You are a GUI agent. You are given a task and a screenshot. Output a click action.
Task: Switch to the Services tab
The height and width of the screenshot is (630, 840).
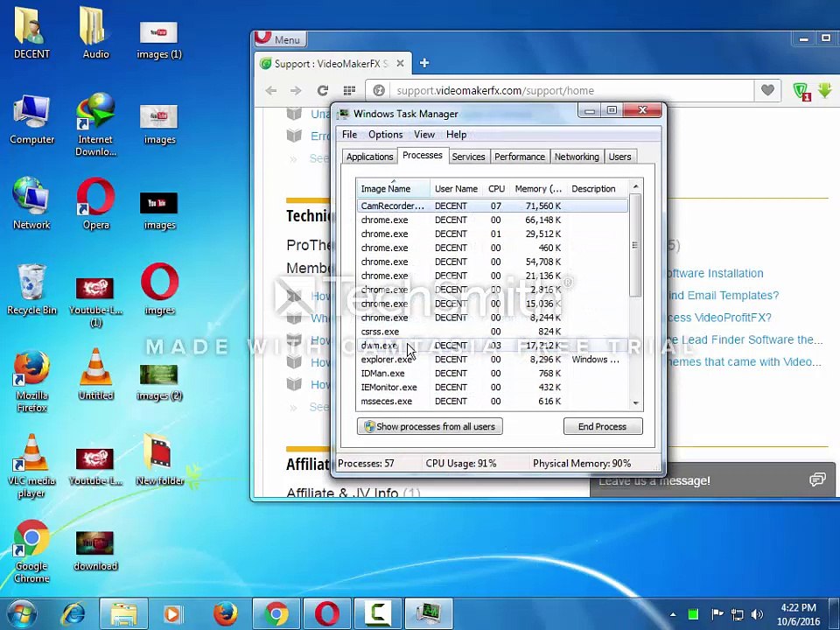tap(468, 157)
